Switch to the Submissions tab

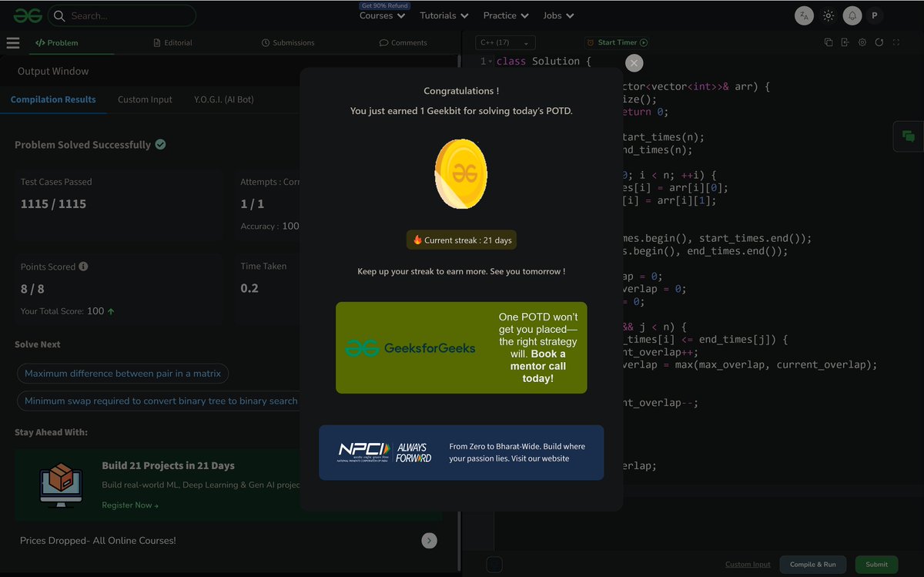click(x=288, y=43)
